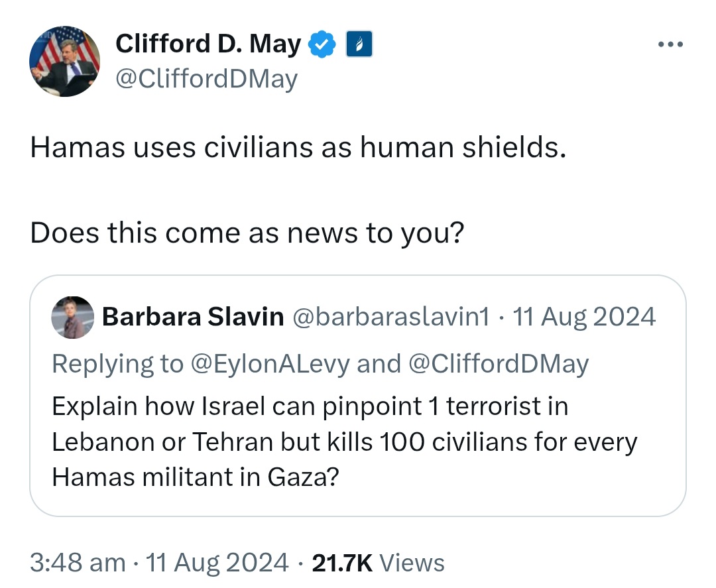This screenshot has width=716, height=588.
Task: Click the 11 Aug 2024 date at bottom
Action: pos(217,562)
